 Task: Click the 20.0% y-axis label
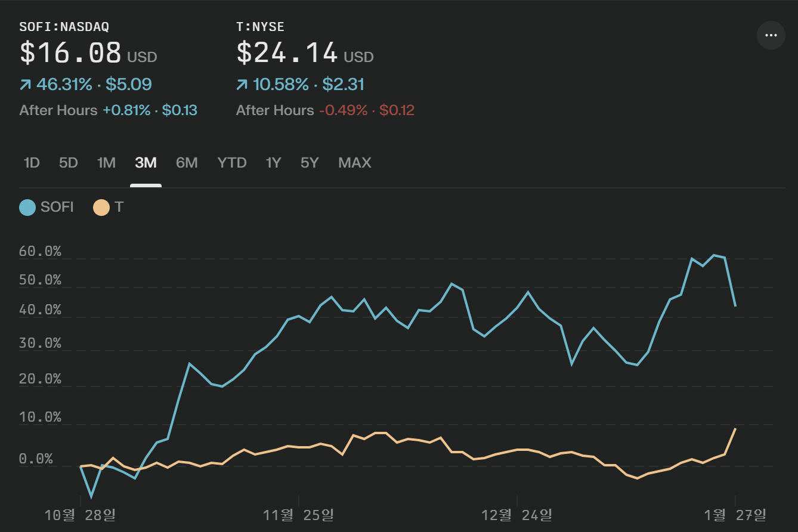coord(41,379)
